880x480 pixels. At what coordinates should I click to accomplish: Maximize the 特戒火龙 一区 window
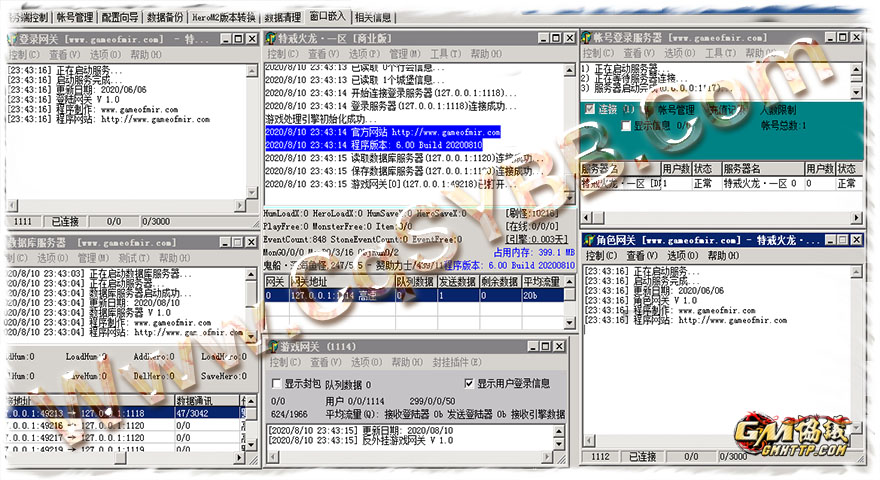point(556,38)
